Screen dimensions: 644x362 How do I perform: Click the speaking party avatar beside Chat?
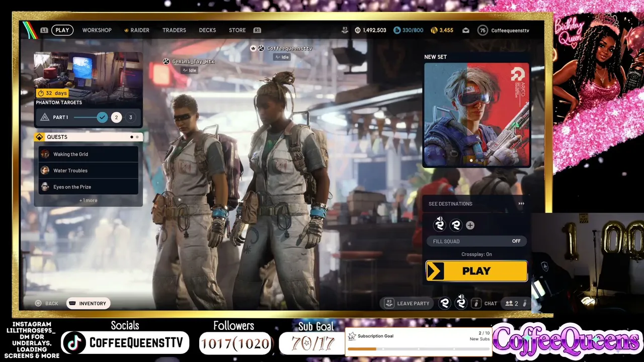click(461, 303)
